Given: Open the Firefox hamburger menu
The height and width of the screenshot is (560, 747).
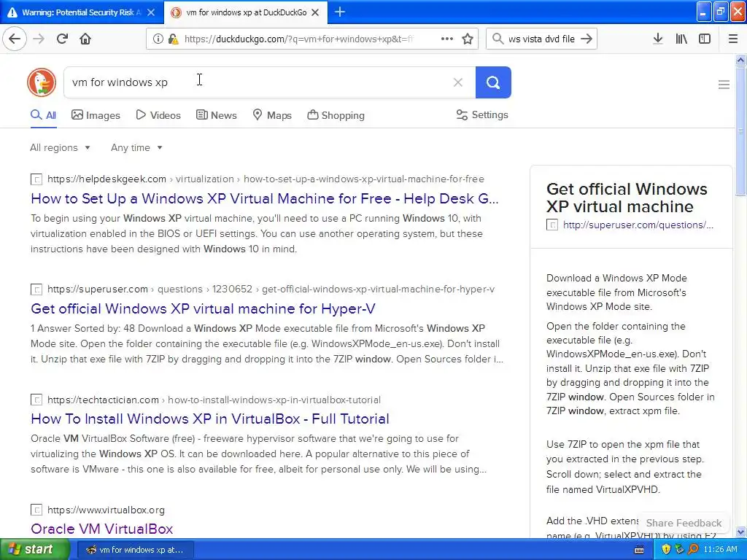Looking at the screenshot, I should click(733, 39).
